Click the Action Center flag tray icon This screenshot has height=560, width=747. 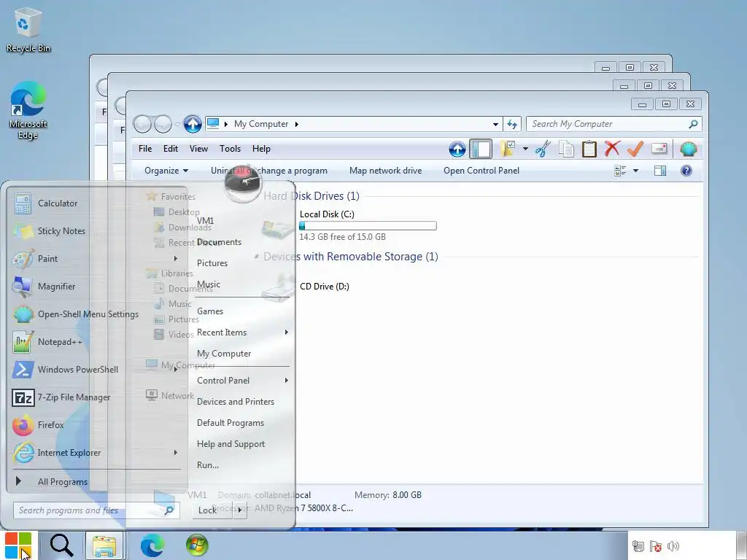click(656, 546)
